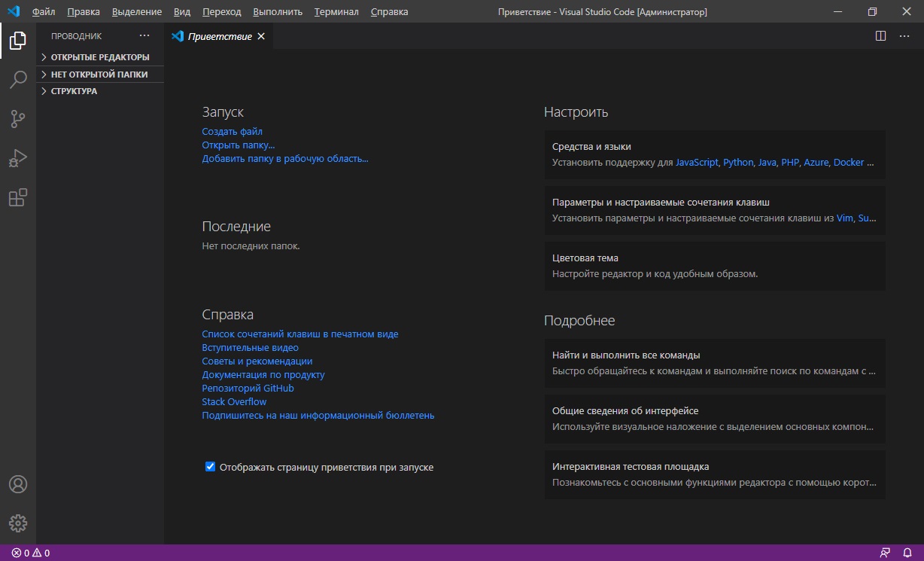The height and width of the screenshot is (561, 924).
Task: Click warnings count in status bar
Action: pyautogui.click(x=41, y=553)
